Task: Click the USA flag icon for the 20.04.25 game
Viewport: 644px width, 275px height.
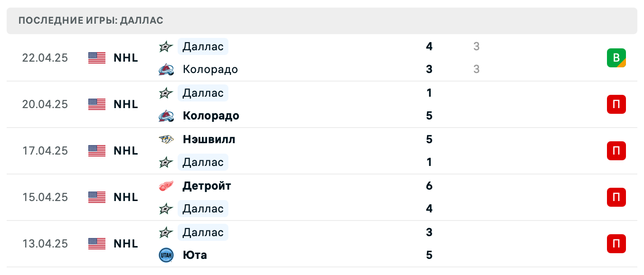Action: pos(97,104)
